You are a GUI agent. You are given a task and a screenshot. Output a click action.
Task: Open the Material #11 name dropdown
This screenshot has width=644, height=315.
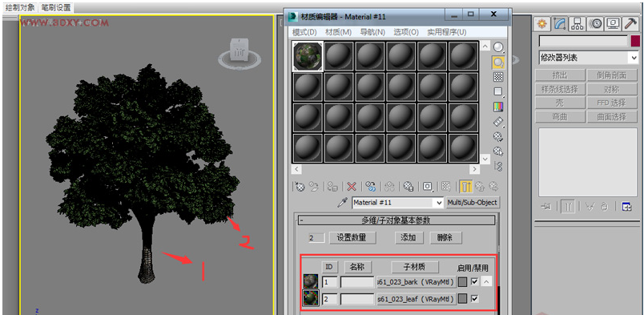point(440,203)
